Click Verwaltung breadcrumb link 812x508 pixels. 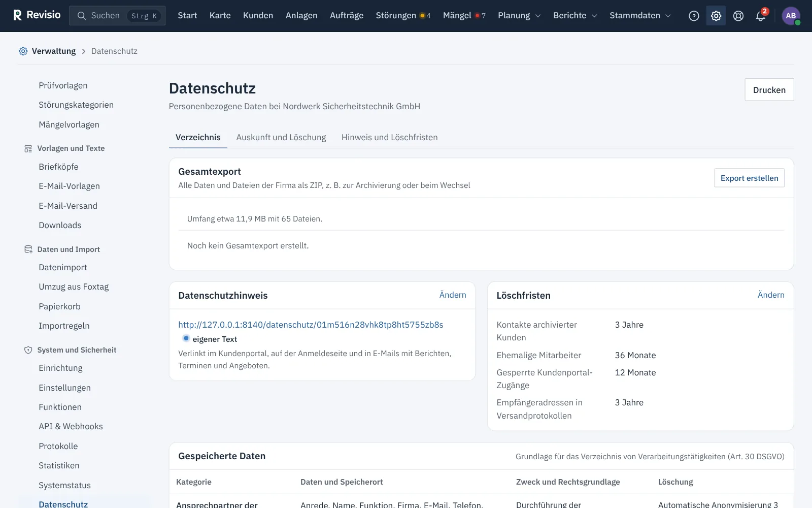coord(53,51)
